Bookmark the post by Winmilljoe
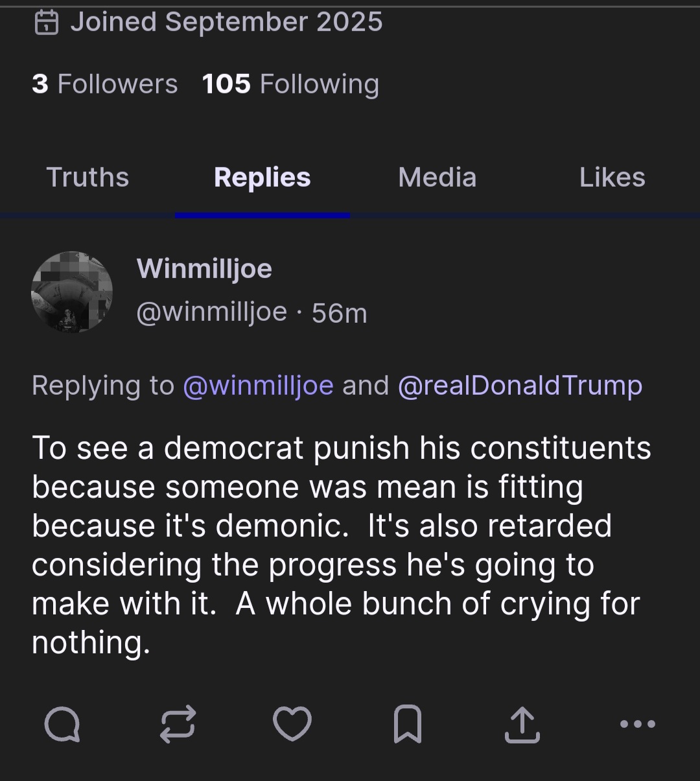Screen dimensions: 700x781 408,724
